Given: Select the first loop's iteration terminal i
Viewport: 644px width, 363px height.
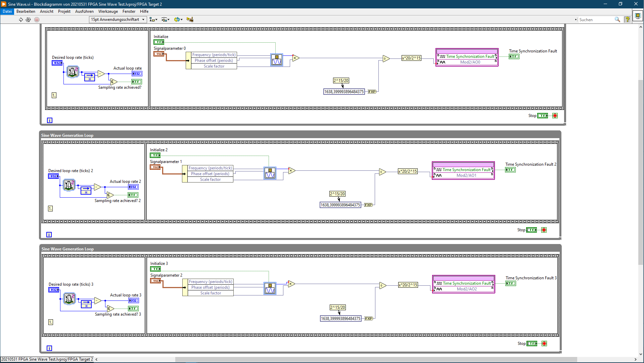Looking at the screenshot, I should coord(50,120).
